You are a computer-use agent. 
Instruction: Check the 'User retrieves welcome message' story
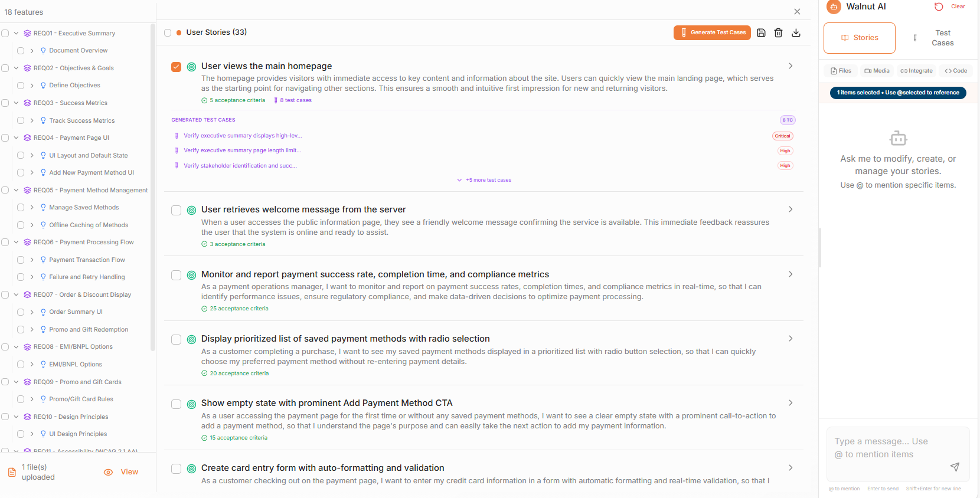pos(176,210)
